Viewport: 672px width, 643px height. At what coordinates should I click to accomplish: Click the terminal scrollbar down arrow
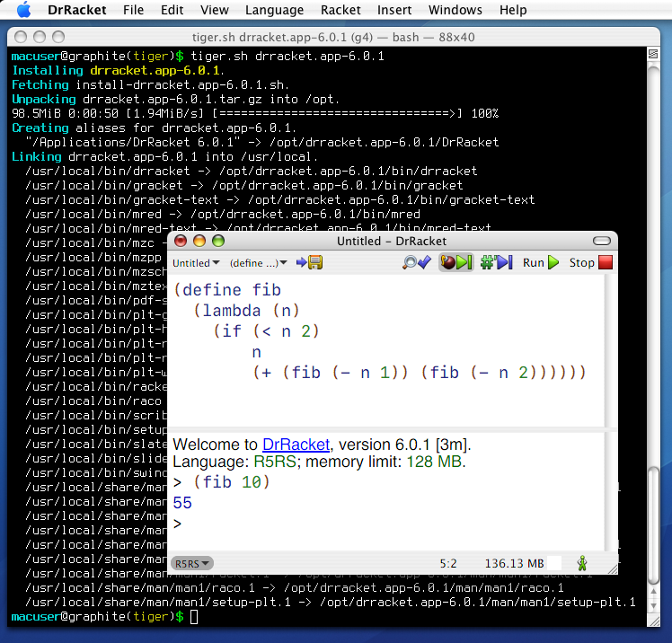[653, 605]
